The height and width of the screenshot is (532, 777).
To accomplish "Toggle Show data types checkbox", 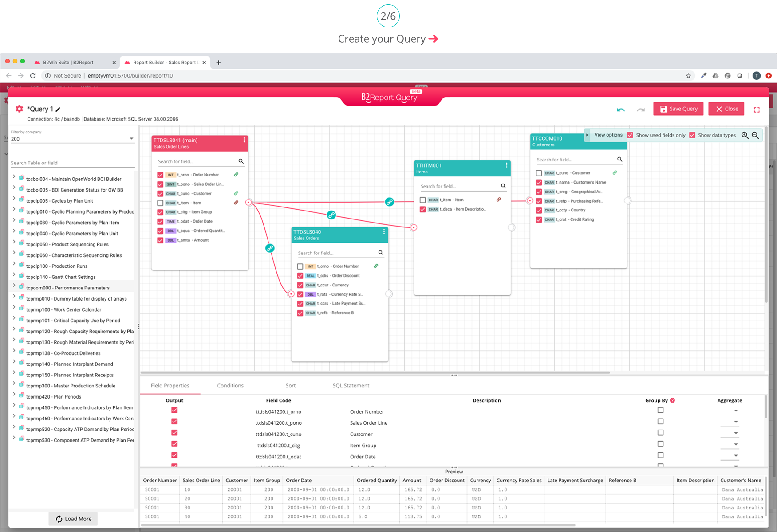I will point(692,135).
